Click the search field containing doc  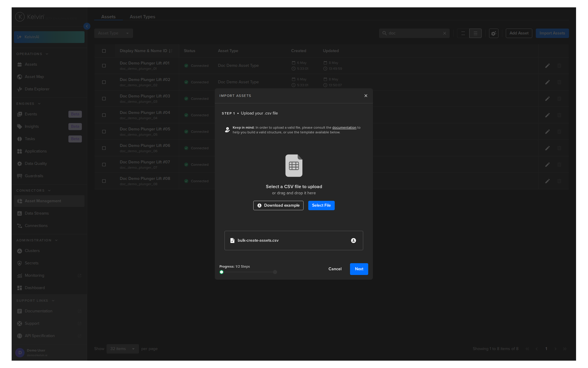pos(414,33)
